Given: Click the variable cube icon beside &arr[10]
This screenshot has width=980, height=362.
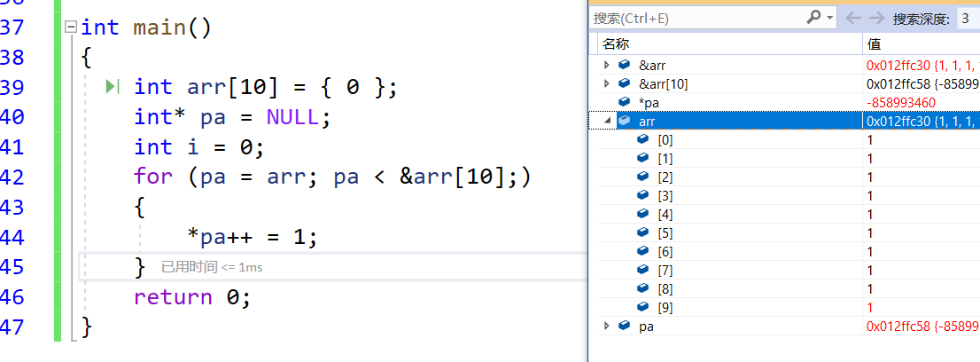Looking at the screenshot, I should 624,83.
